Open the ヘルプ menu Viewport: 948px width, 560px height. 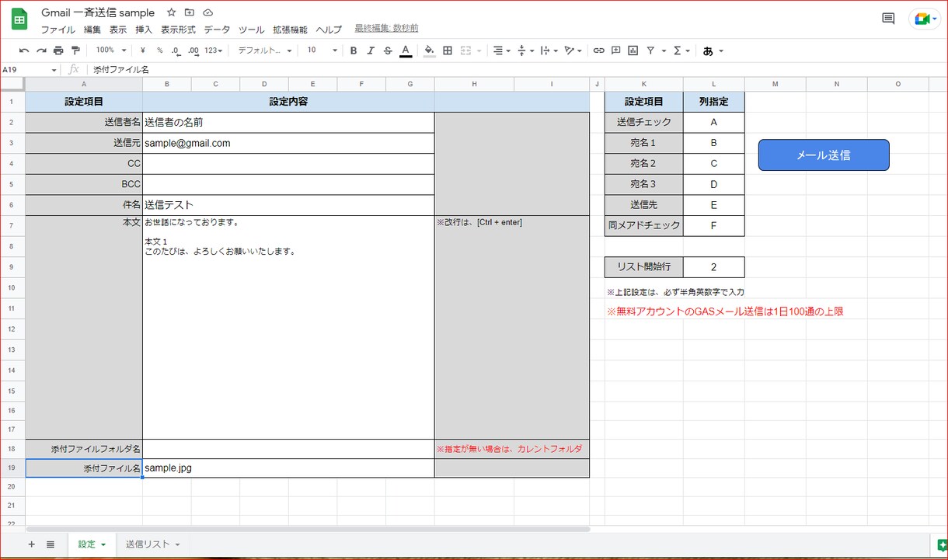point(329,30)
